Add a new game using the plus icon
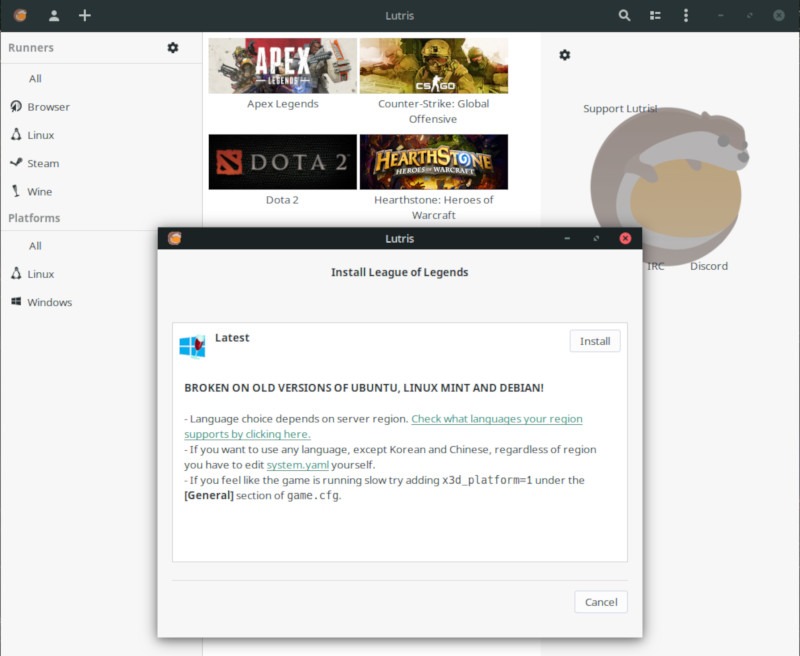The image size is (800, 656). click(x=84, y=15)
